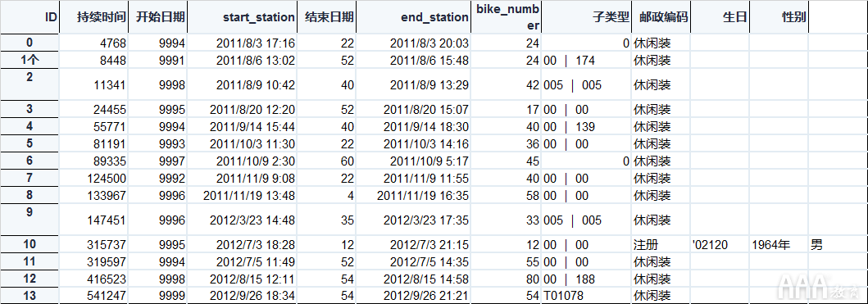Select row header 10
Viewport: 868px width, 304px height.
30,245
